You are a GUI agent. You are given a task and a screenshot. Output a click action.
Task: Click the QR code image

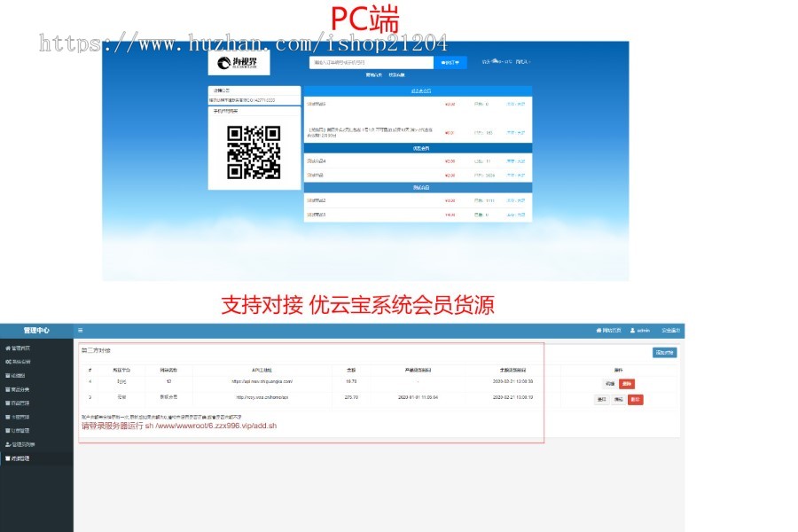tap(254, 153)
